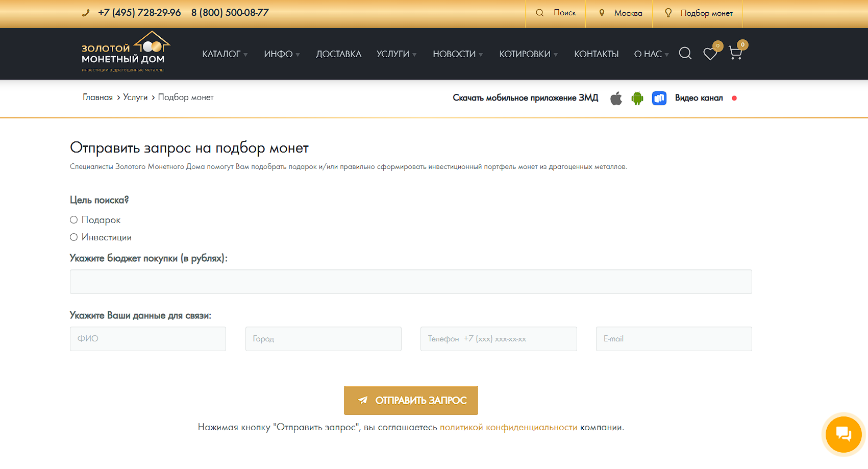Open Подбор монет link in top bar
Screen dimensions: 868x469
click(706, 13)
